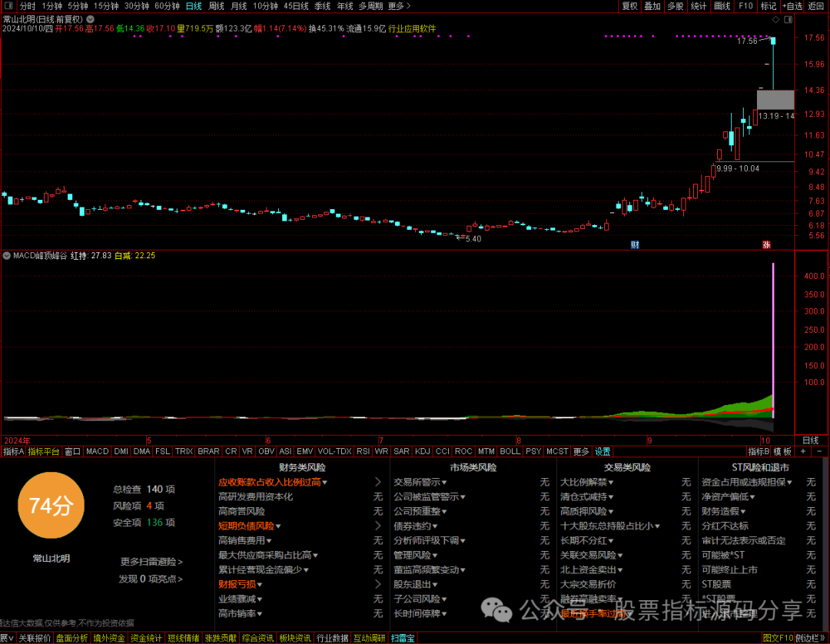Expand 财报亏损 dropdown arrow
Viewport: 830px width, 644px height.
click(x=260, y=585)
